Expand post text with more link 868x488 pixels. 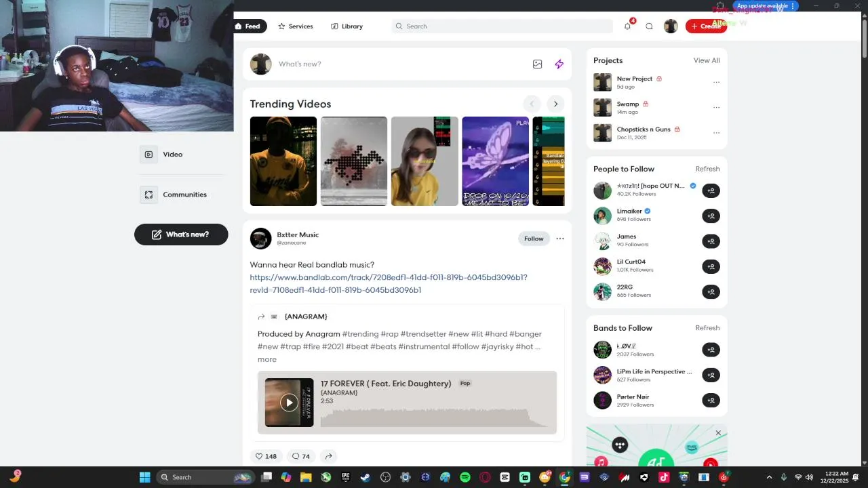coord(267,359)
